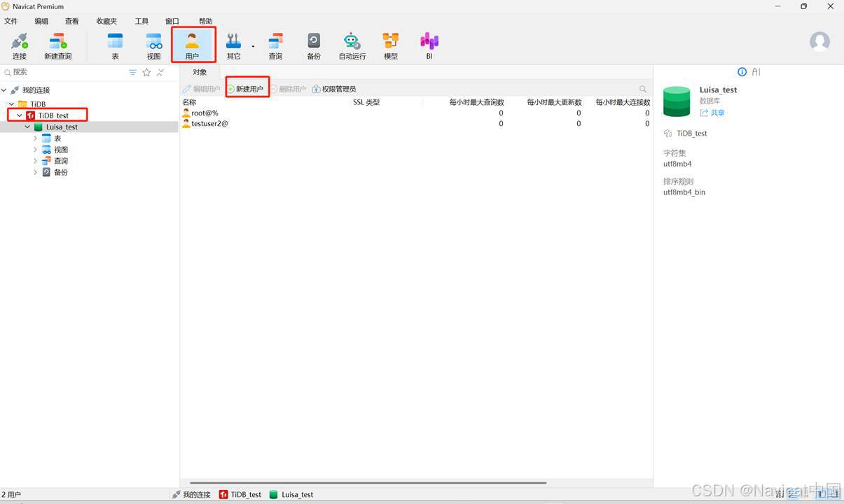Open the 其它 dropdown arrow
Image resolution: width=844 pixels, height=504 pixels.
tap(253, 47)
